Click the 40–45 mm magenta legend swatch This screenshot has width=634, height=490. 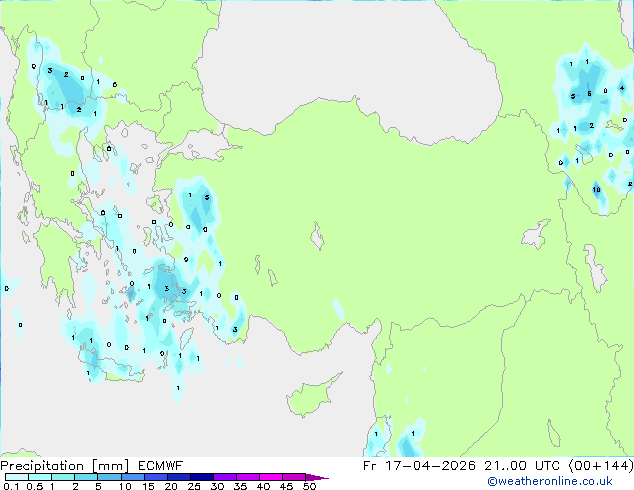(271, 477)
